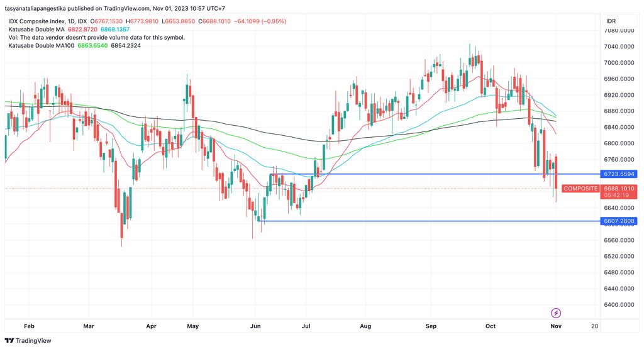Select the 6607.2808 horizontal line price label
Viewport: 644px width, 349px height.
(619, 221)
